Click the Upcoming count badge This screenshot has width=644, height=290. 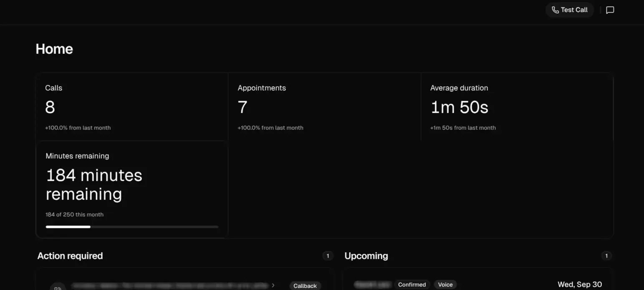tap(606, 256)
